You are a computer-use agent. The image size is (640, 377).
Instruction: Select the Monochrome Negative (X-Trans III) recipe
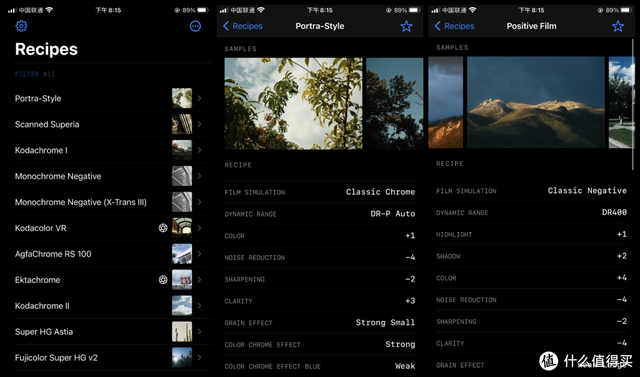(x=112, y=202)
